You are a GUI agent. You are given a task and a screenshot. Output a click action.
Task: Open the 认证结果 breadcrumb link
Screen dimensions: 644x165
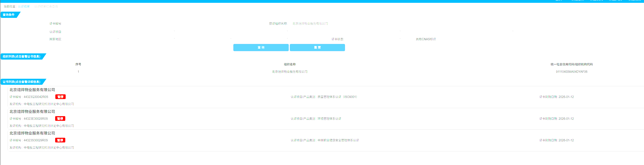(x=24, y=7)
